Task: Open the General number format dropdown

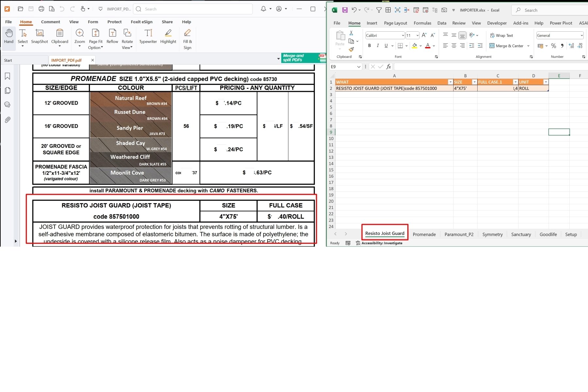Action: (x=581, y=35)
